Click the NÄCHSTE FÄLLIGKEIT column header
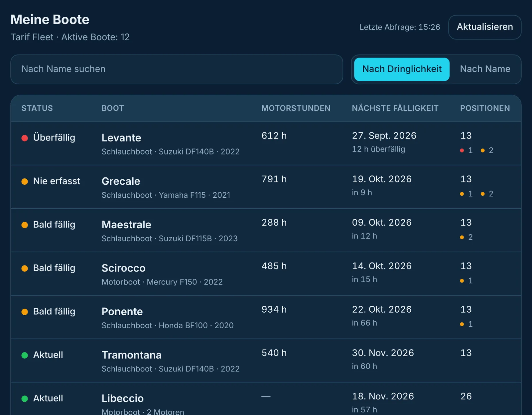532x415 pixels. pyautogui.click(x=395, y=108)
